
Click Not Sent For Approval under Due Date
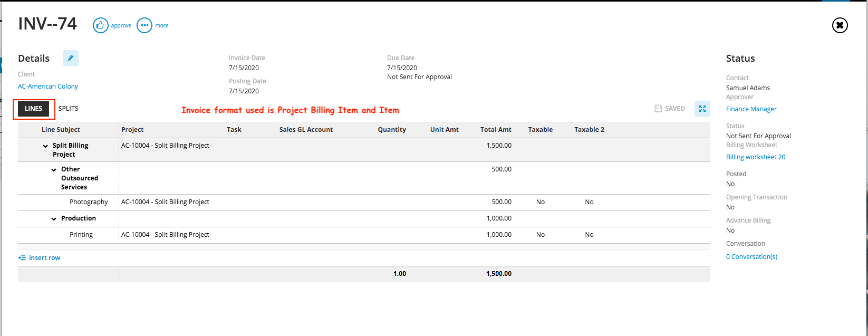click(419, 77)
